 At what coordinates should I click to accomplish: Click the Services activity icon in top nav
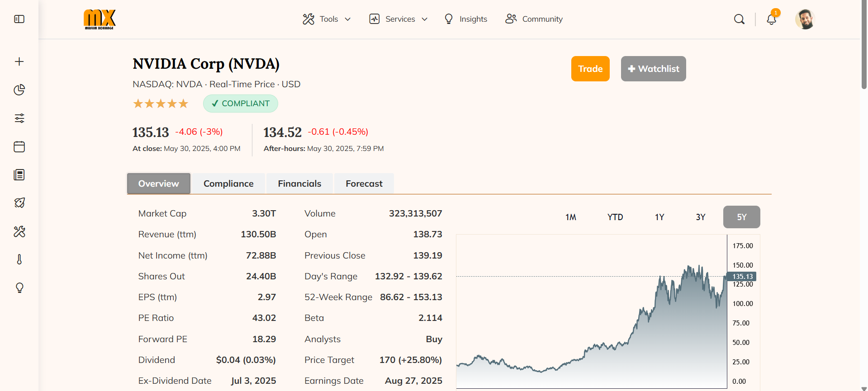click(x=375, y=19)
